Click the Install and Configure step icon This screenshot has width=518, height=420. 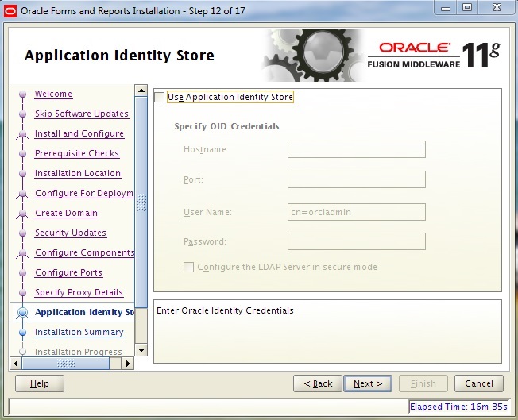point(21,134)
